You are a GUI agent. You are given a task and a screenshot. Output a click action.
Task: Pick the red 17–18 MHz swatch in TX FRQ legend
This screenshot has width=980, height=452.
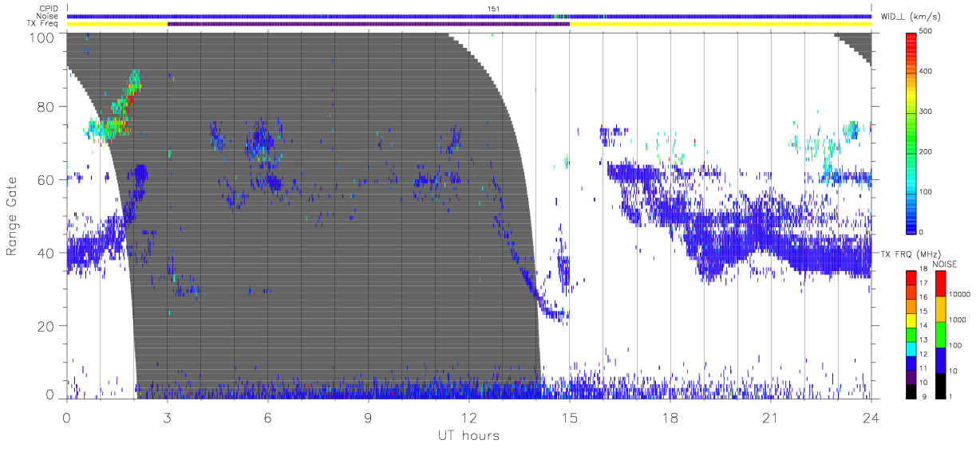coord(912,277)
